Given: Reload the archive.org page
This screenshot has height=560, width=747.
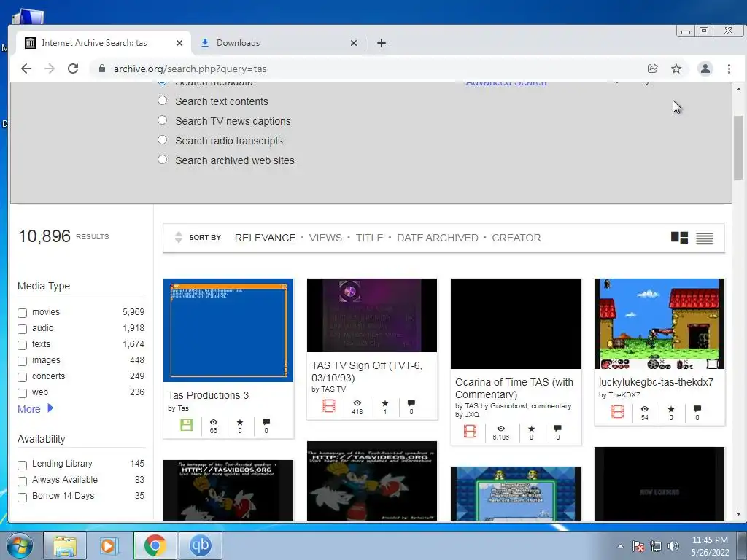Looking at the screenshot, I should [73, 69].
